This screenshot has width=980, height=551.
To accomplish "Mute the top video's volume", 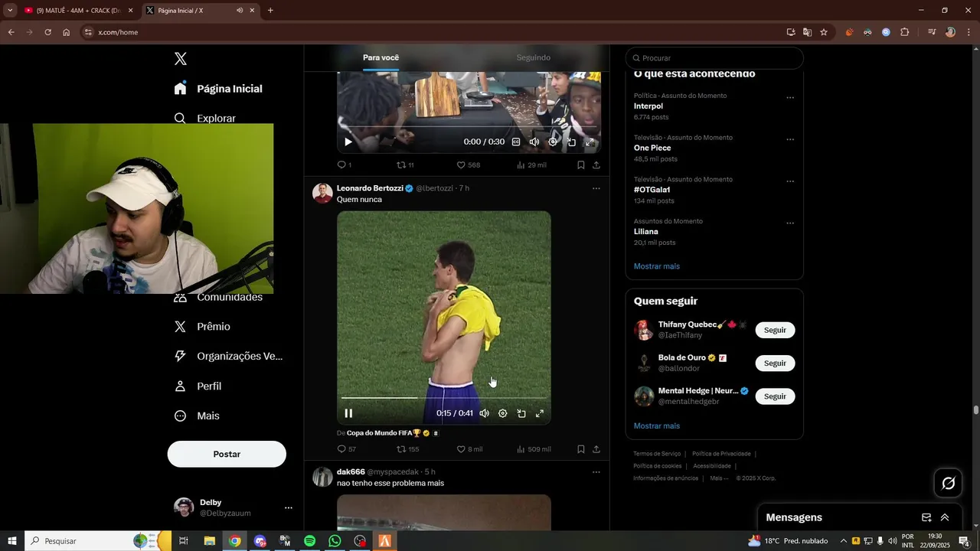I will [534, 142].
